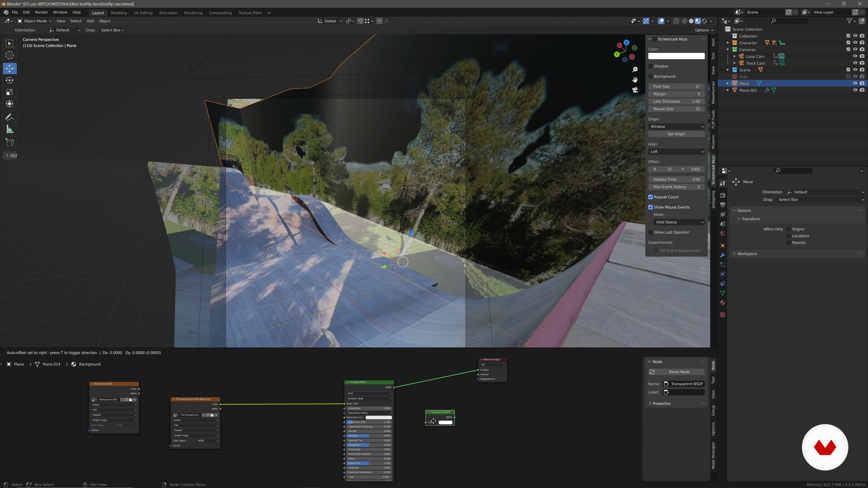Select the Move tool in toolbar
This screenshot has height=488, width=868.
[x=9, y=68]
